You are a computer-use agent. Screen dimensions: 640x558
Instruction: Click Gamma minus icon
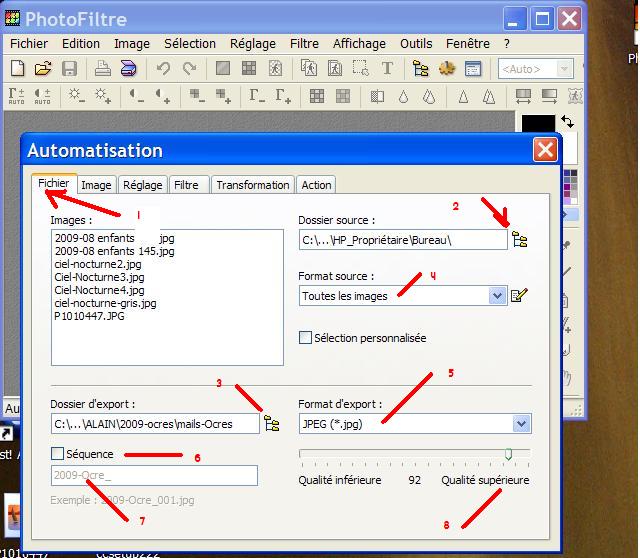(257, 96)
